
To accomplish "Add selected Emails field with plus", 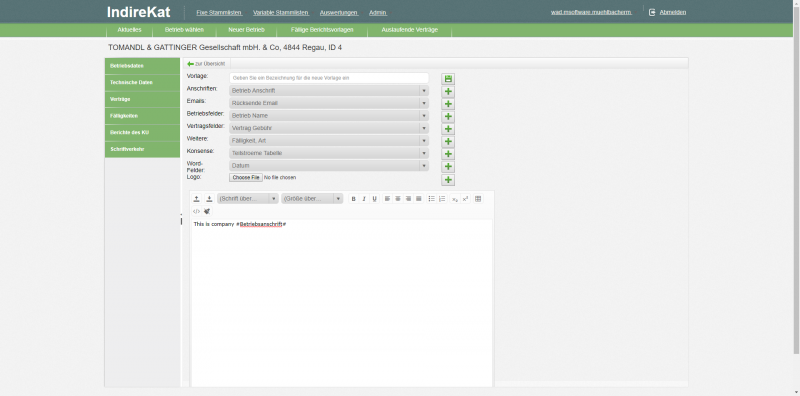I will (448, 104).
